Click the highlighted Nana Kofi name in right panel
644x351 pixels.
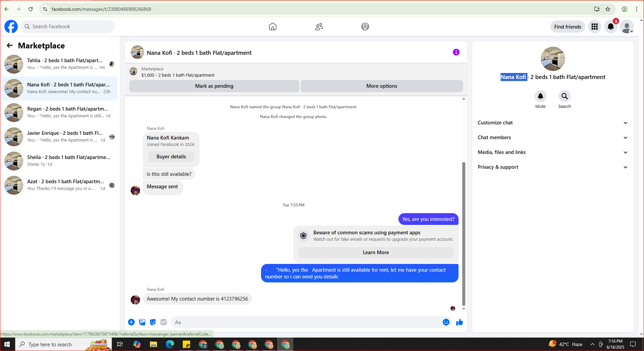tap(513, 77)
